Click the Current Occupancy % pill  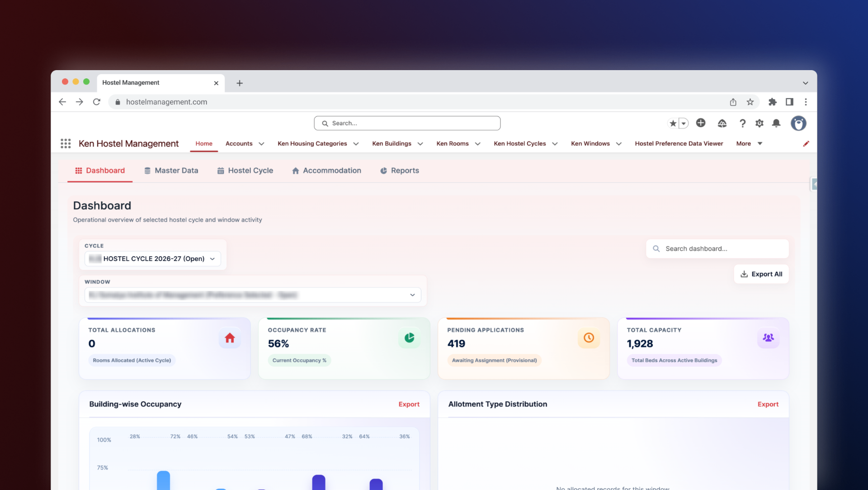tap(299, 361)
